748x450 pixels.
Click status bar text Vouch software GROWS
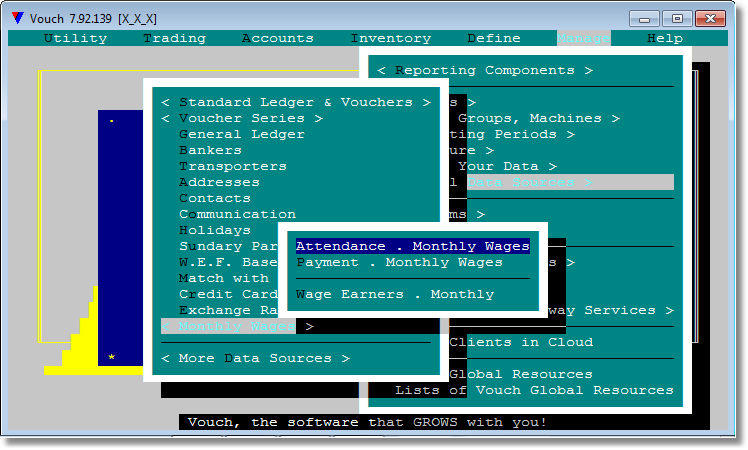[367, 422]
